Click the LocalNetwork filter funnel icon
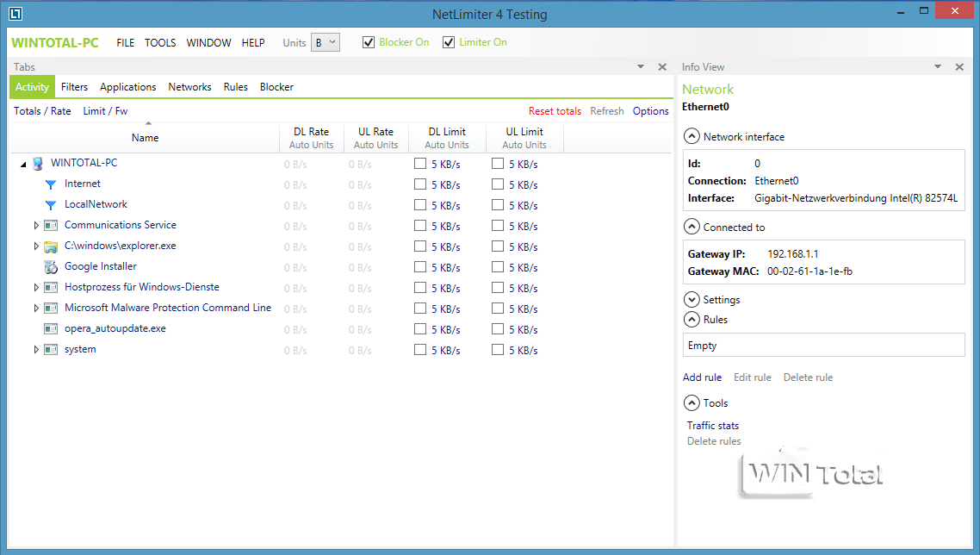This screenshot has width=980, height=555. click(x=50, y=205)
